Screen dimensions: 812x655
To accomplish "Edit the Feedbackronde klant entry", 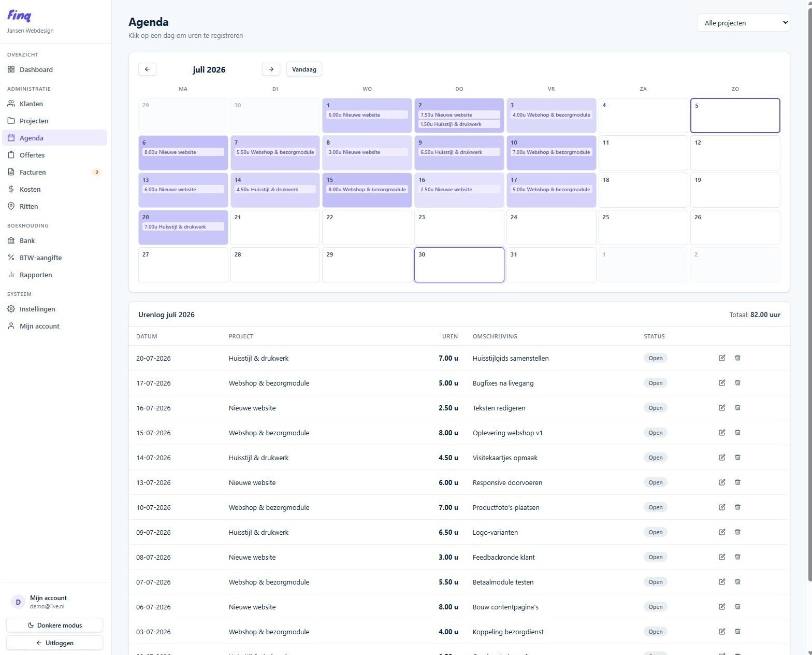I will click(722, 557).
